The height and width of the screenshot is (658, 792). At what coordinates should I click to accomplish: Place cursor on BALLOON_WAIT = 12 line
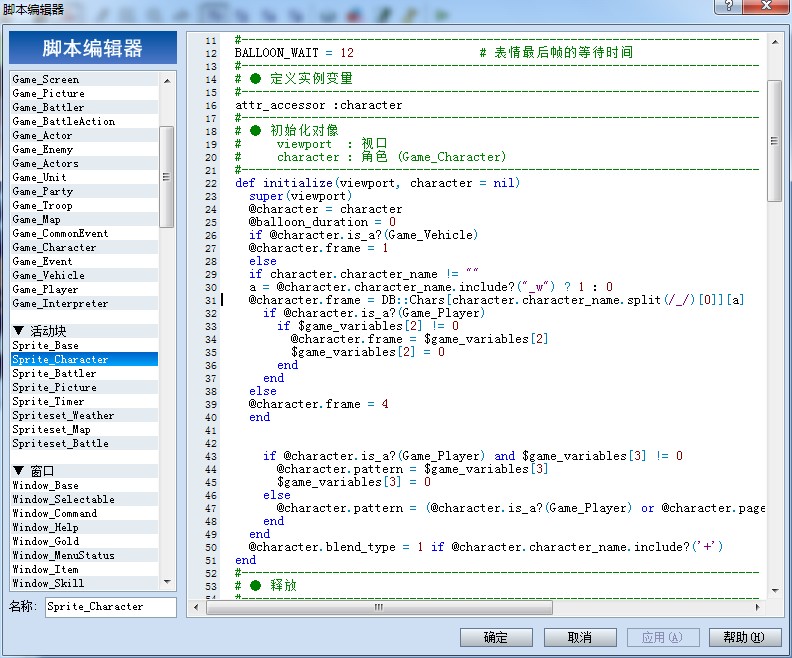[294, 53]
